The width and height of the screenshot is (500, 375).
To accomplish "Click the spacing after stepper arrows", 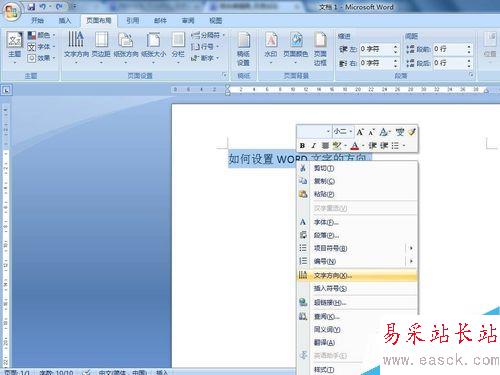I will pyautogui.click(x=469, y=63).
